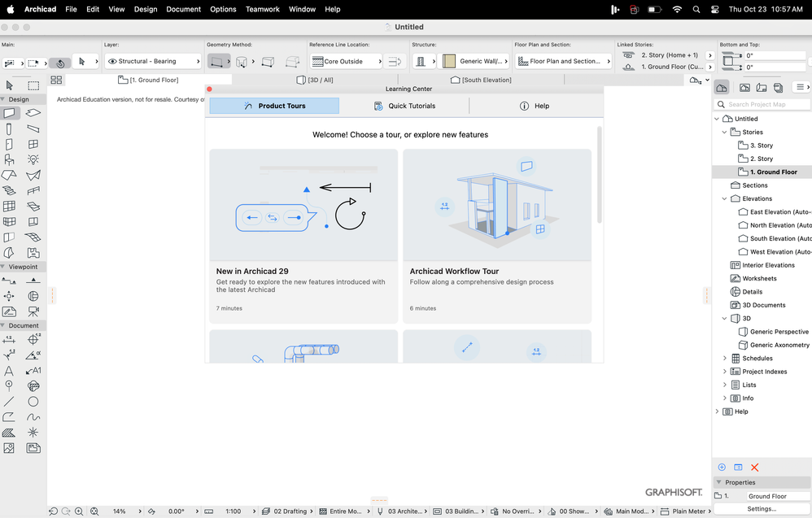The image size is (812, 518).
Task: Switch Navigator to Project Map view
Action: [722, 87]
